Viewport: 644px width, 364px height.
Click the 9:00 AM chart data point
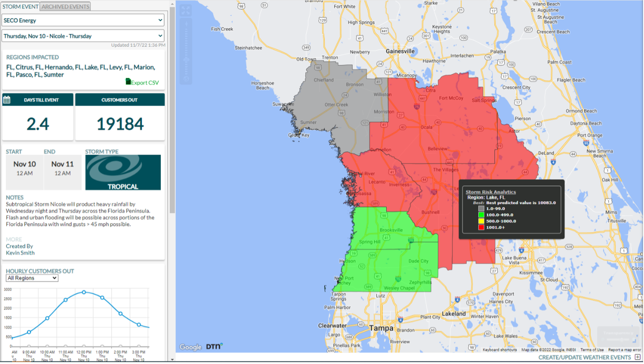click(x=29, y=332)
